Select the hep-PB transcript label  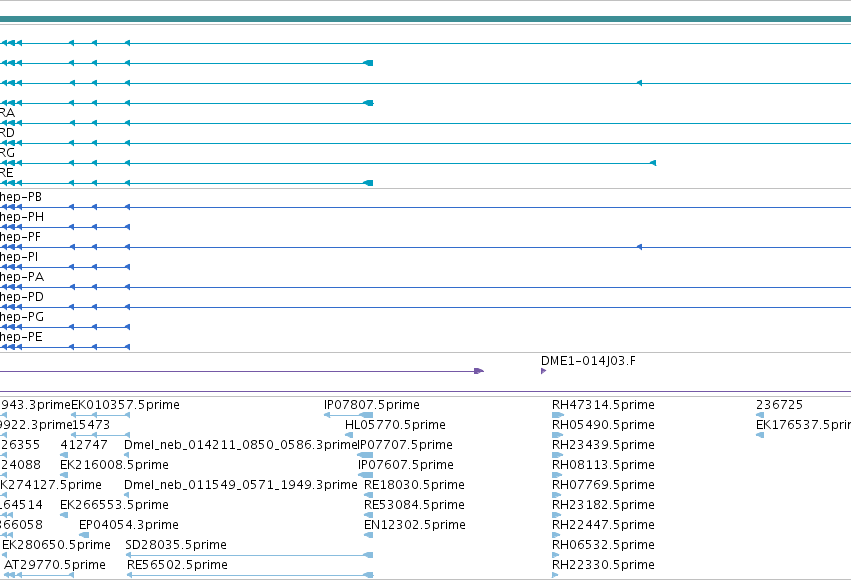click(21, 197)
